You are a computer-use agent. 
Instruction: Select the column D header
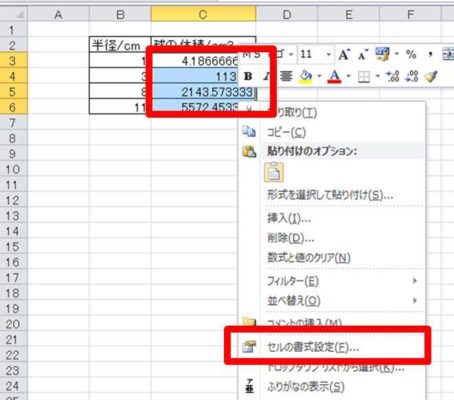pyautogui.click(x=287, y=15)
